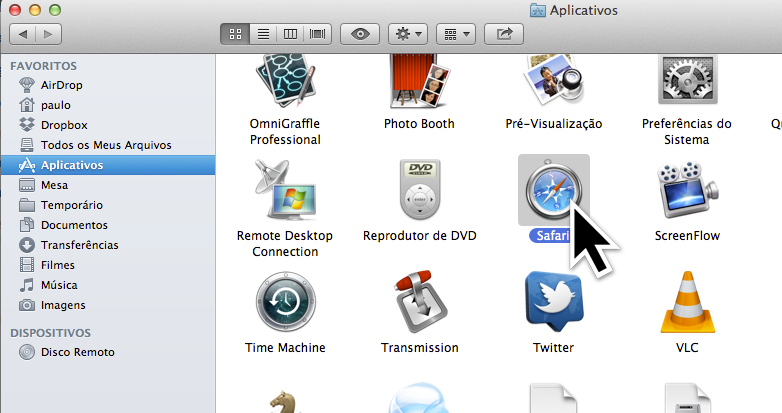This screenshot has width=782, height=413.
Task: Open the Reprodutor de DVD icon
Action: pos(419,190)
